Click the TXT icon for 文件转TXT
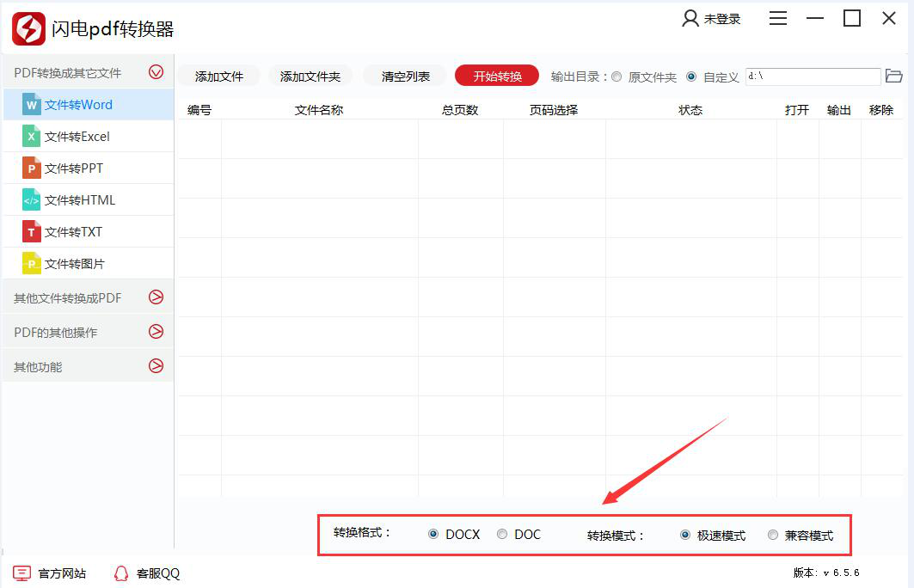This screenshot has height=588, width=914. (32, 232)
